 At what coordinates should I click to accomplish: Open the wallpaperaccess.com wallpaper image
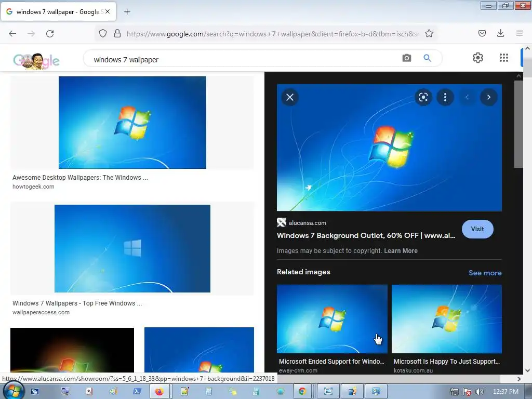[x=132, y=248]
